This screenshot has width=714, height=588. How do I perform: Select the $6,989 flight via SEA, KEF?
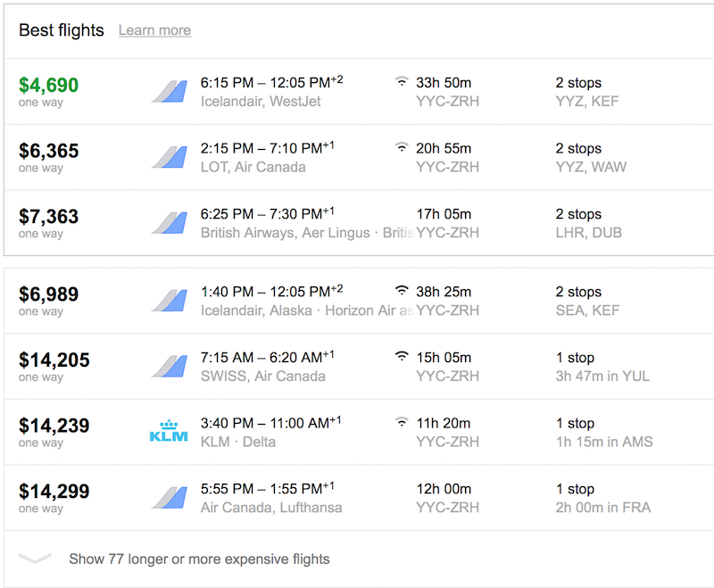click(x=359, y=301)
